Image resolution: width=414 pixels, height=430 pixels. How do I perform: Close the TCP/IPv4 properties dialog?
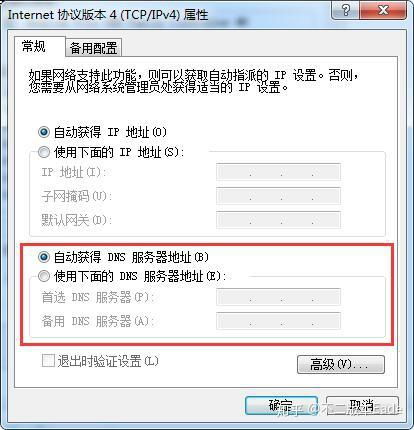(x=383, y=10)
